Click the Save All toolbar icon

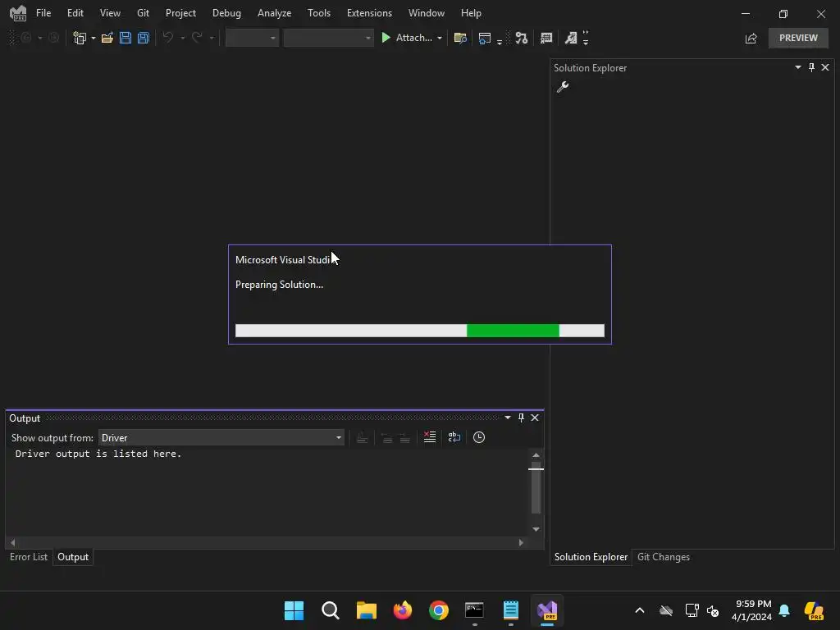pyautogui.click(x=143, y=38)
